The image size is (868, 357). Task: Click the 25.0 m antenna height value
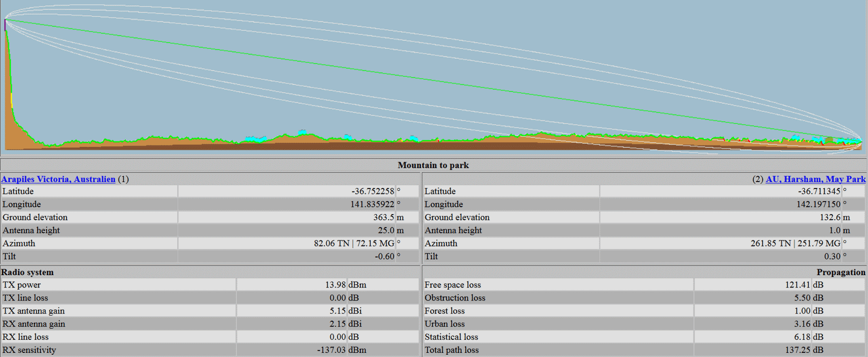tap(386, 230)
